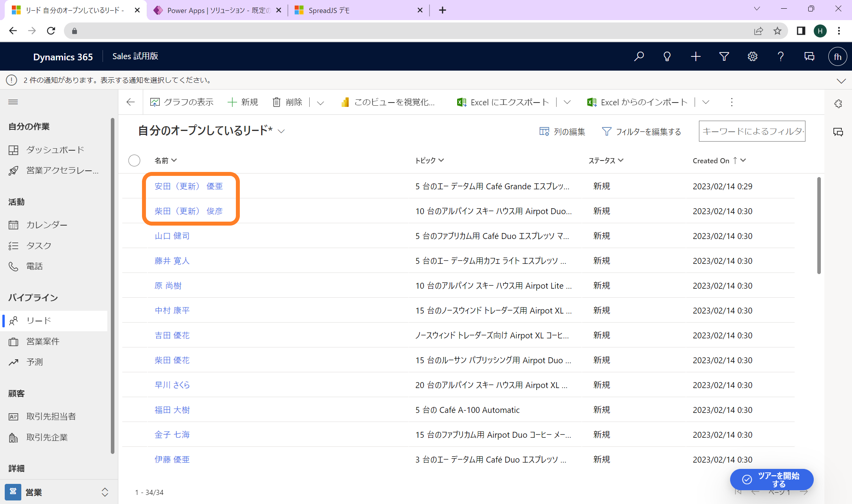Open the 名前 column header menu
This screenshot has width=852, height=504.
pos(166,161)
